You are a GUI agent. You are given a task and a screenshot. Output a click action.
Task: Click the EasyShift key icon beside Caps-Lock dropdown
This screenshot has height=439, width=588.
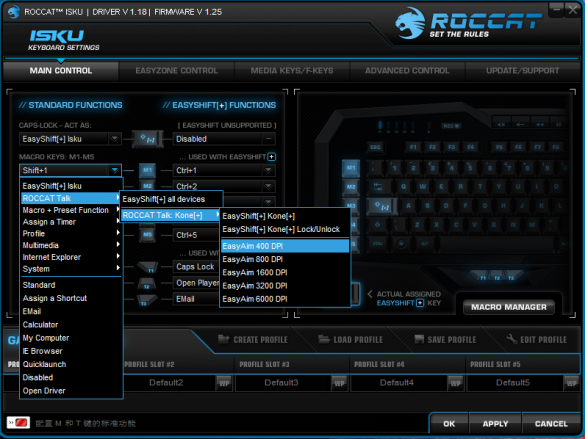point(148,139)
